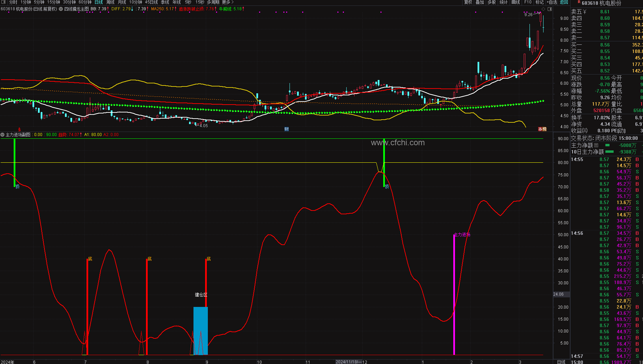The width and height of the screenshot is (643, 364).
Task: Click the 牛熊线: 5.18 indicator label
Action: 231,9
